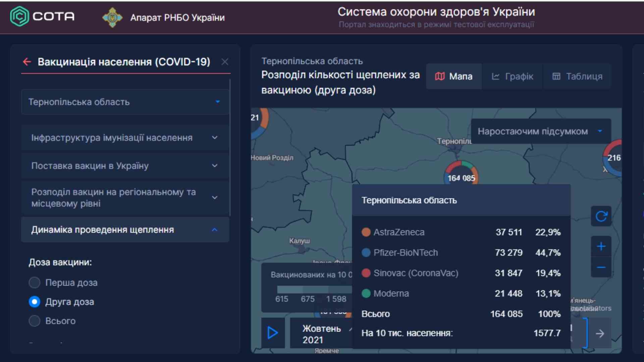Click the Жовтень 2021 date selector

pyautogui.click(x=321, y=334)
